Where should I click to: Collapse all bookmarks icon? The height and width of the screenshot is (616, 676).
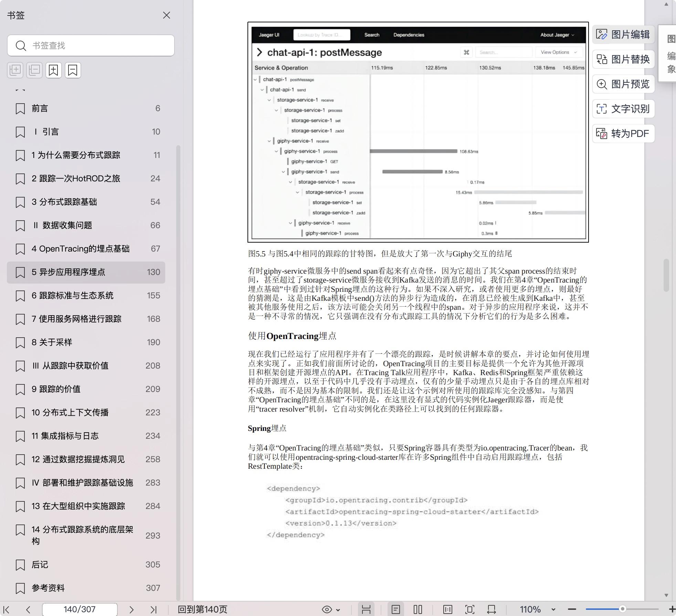click(34, 70)
